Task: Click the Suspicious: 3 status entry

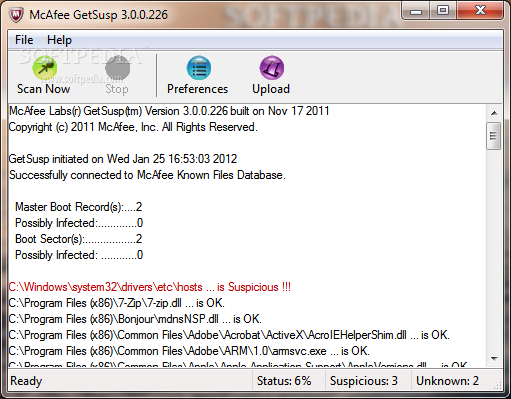Action: click(x=364, y=381)
